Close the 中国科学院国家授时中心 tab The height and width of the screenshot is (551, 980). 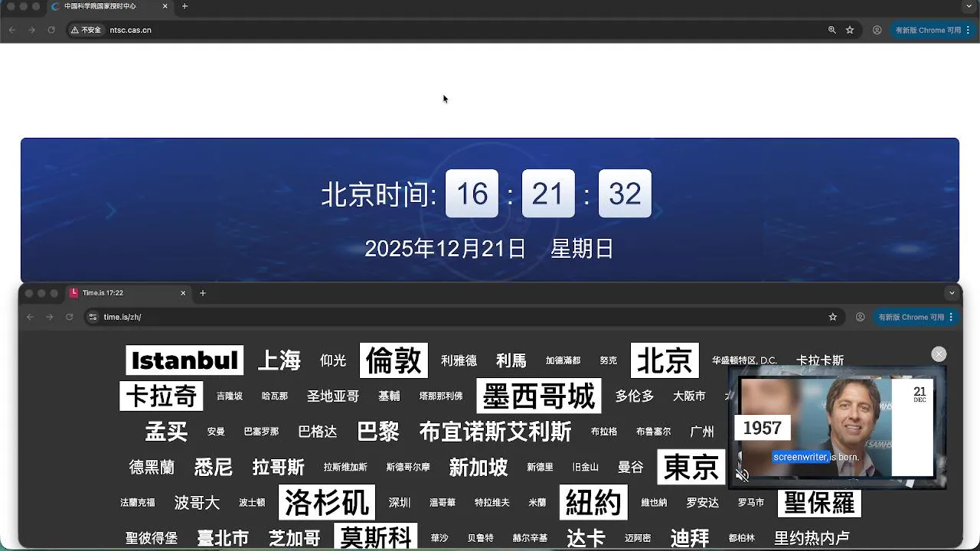click(165, 6)
